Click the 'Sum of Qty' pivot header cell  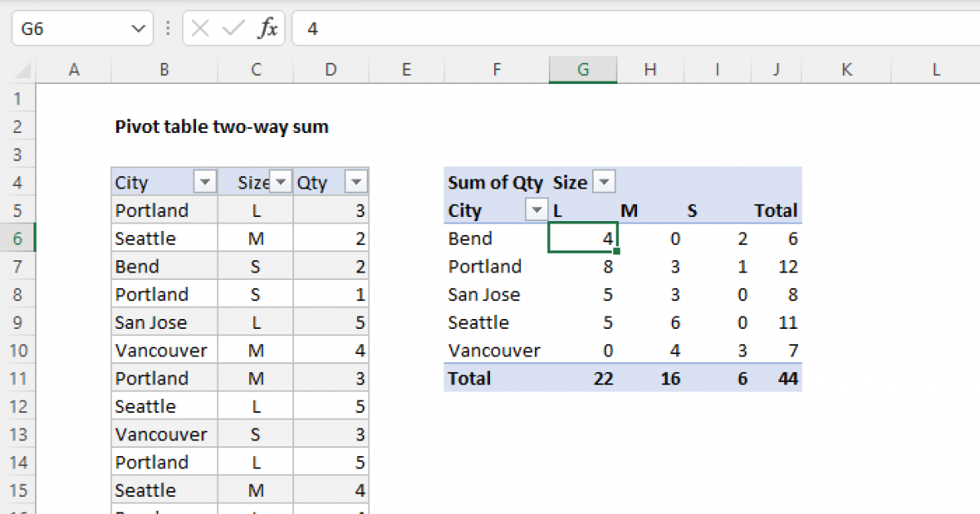pyautogui.click(x=496, y=183)
